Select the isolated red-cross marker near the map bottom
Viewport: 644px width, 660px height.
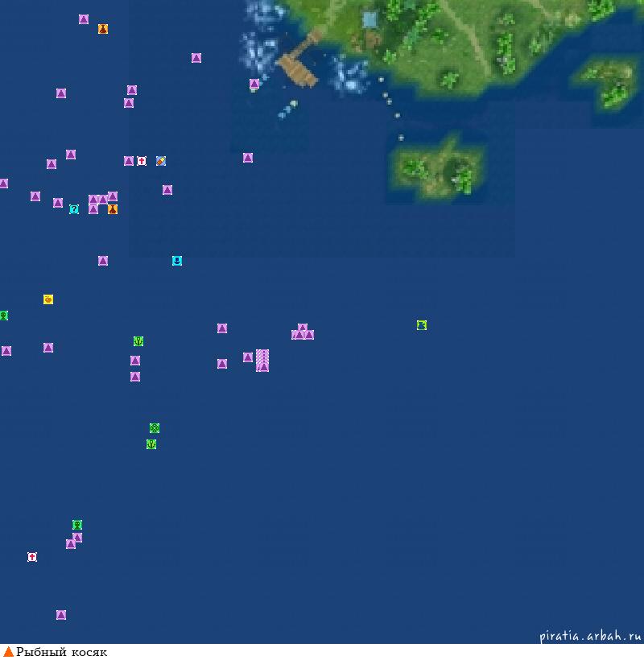(x=32, y=557)
